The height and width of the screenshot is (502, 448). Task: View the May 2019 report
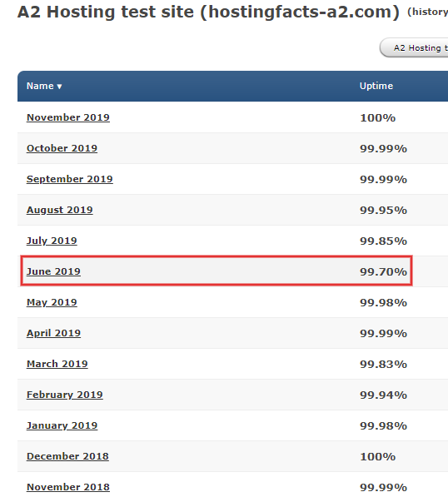[52, 302]
